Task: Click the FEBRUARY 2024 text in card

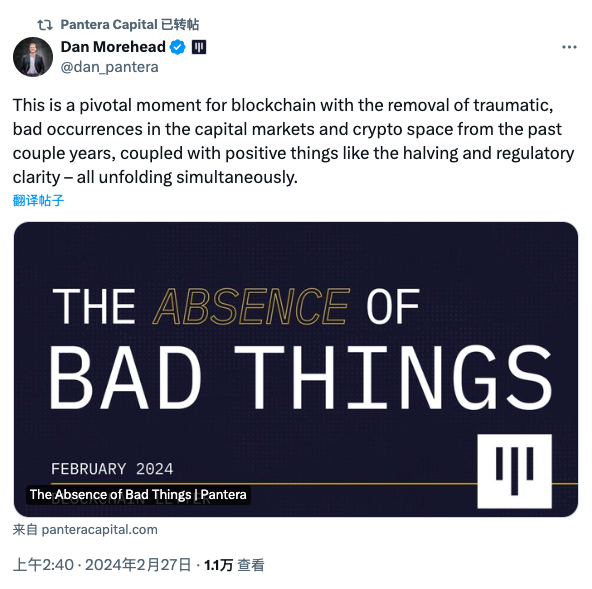Action: (x=112, y=469)
